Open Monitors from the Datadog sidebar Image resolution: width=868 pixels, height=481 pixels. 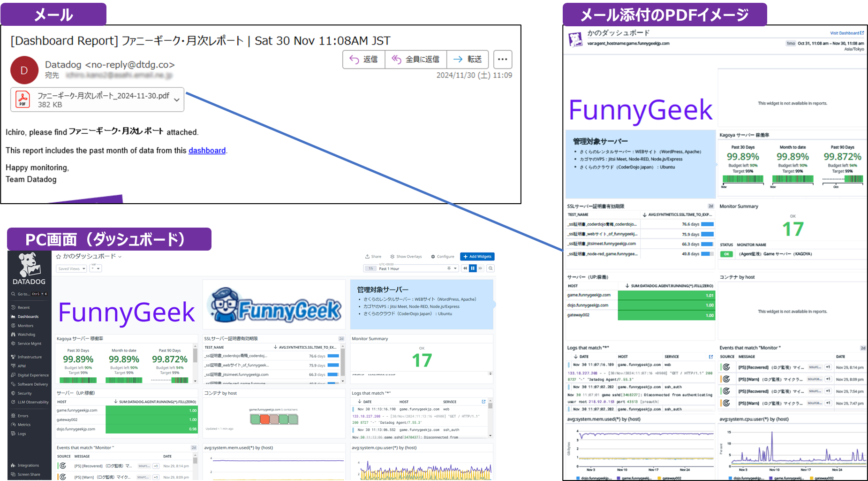(23, 325)
